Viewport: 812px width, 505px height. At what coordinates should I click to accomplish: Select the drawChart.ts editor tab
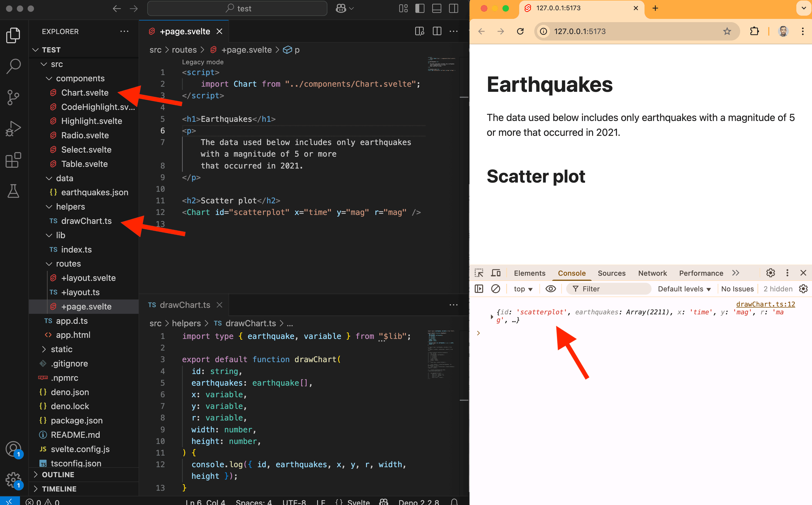[185, 305]
